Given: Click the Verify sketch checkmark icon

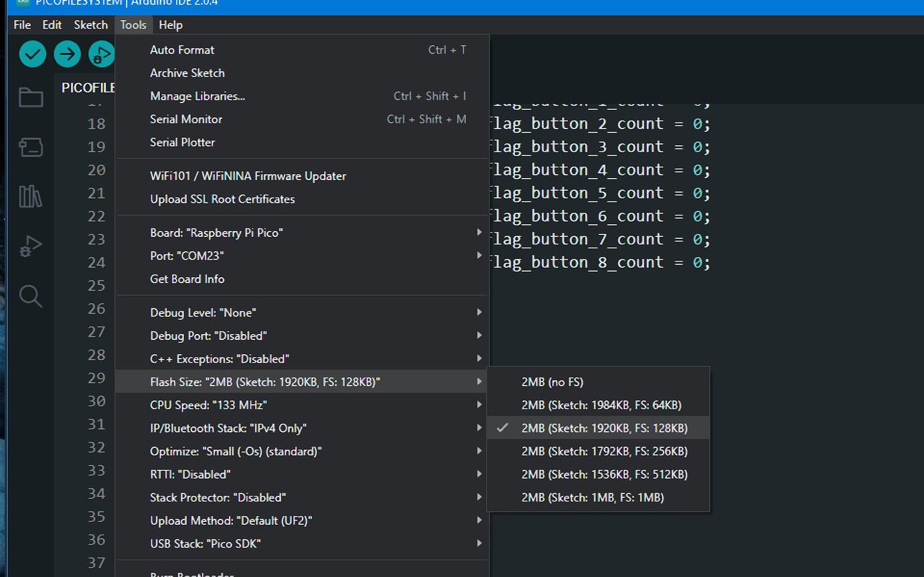Looking at the screenshot, I should coord(32,54).
